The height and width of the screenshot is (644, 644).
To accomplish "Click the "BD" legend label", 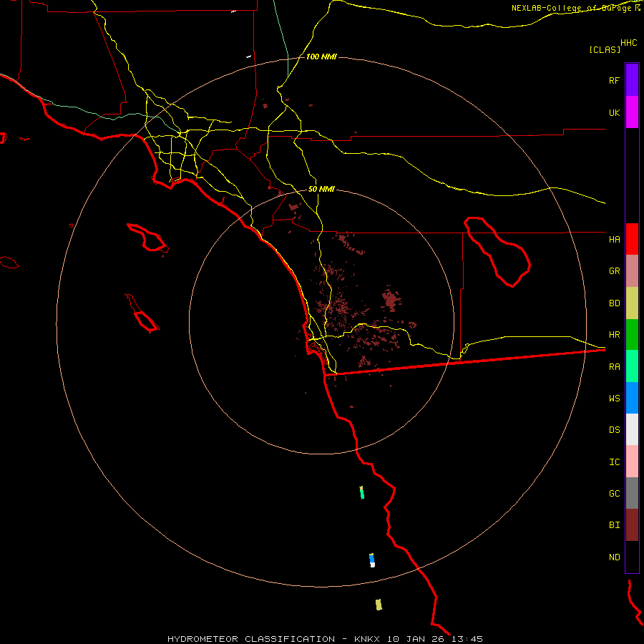I will tap(614, 303).
